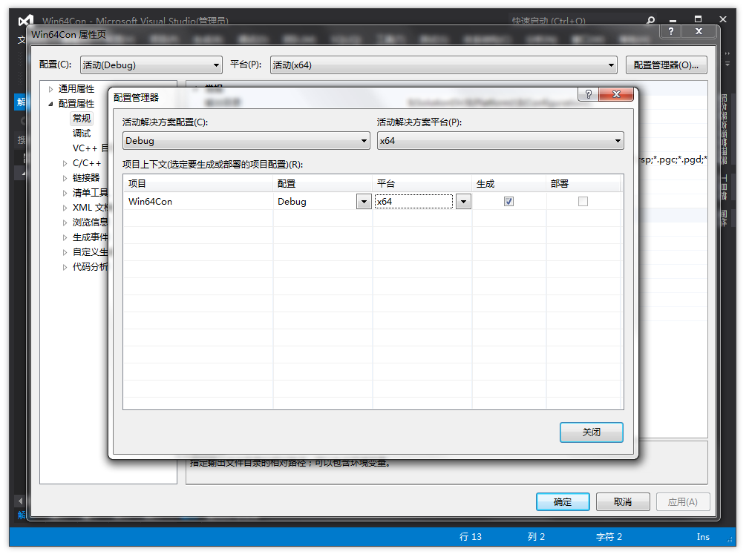Click the 配置 column header in grid
749x560 pixels.
click(x=323, y=184)
